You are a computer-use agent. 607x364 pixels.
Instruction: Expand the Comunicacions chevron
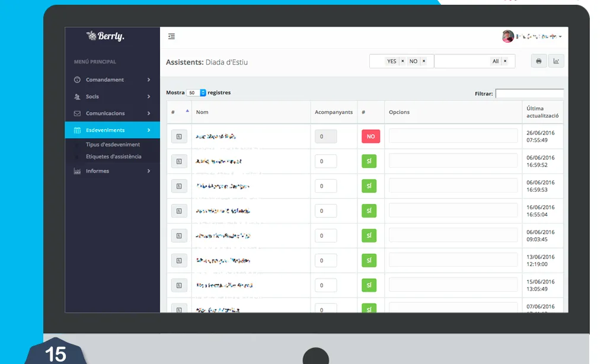149,113
